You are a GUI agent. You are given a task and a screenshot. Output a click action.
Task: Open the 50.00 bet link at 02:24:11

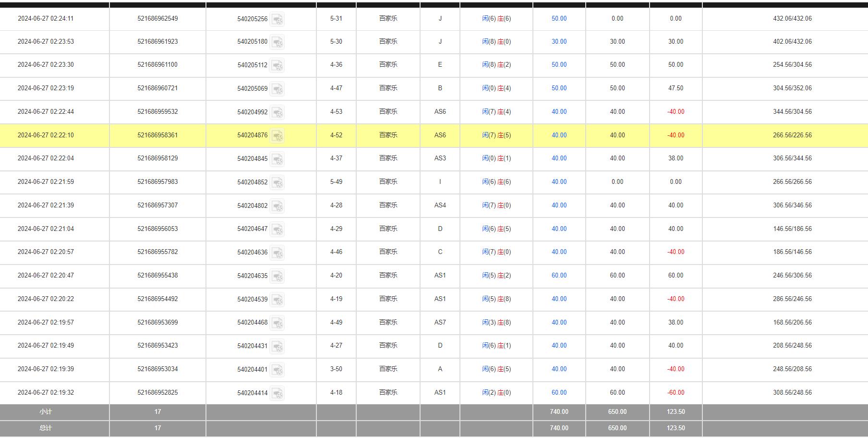(559, 19)
